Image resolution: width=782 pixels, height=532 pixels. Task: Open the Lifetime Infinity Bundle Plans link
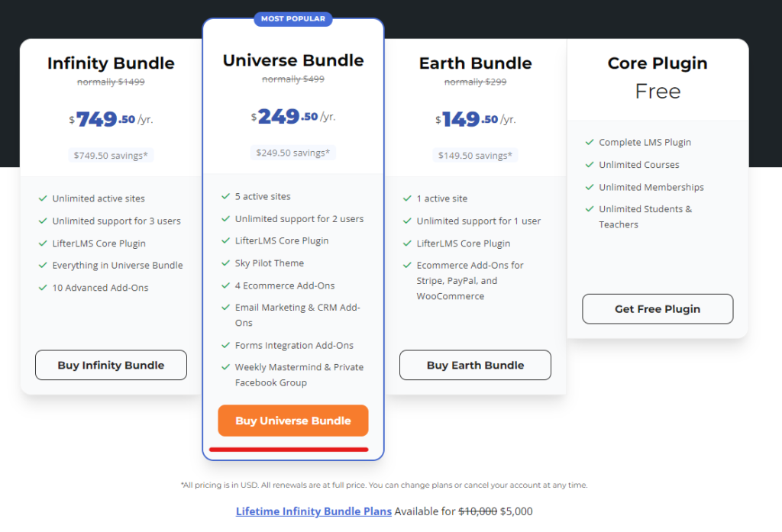pyautogui.click(x=314, y=511)
